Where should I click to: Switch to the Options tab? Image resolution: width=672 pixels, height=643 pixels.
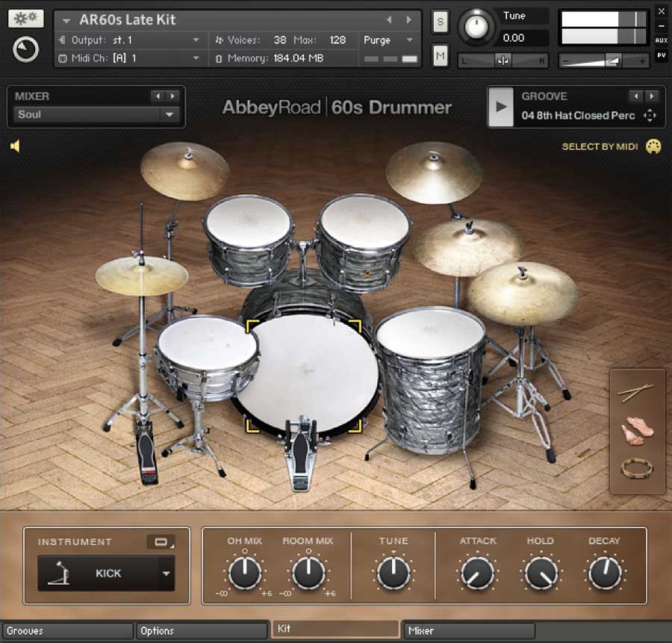(202, 631)
